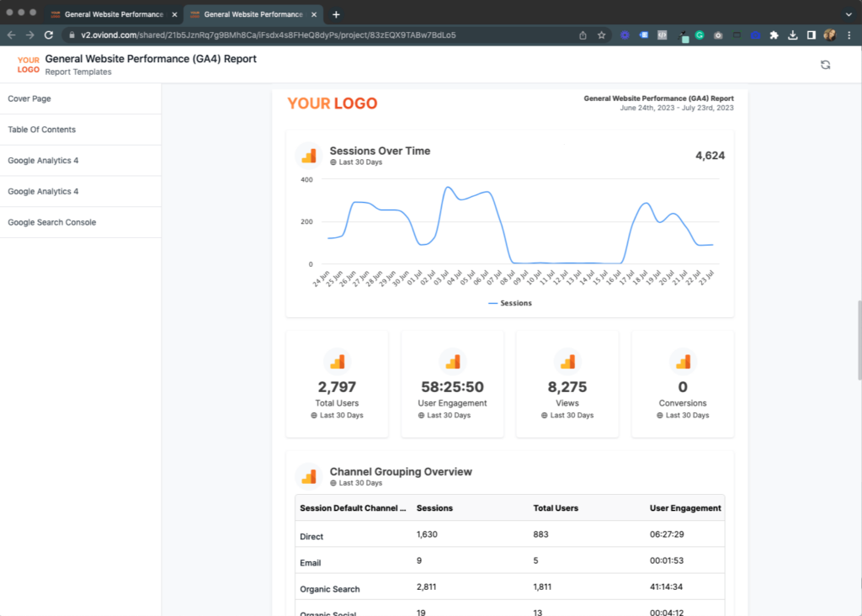862x616 pixels.
Task: Open first Google Analytics 4 sidebar item
Action: point(80,161)
